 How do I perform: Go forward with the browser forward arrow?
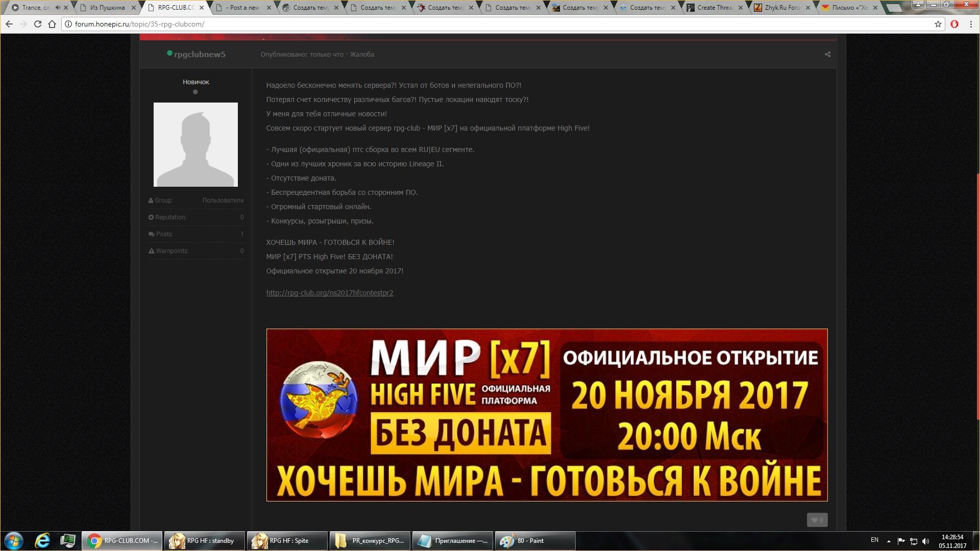pyautogui.click(x=23, y=24)
